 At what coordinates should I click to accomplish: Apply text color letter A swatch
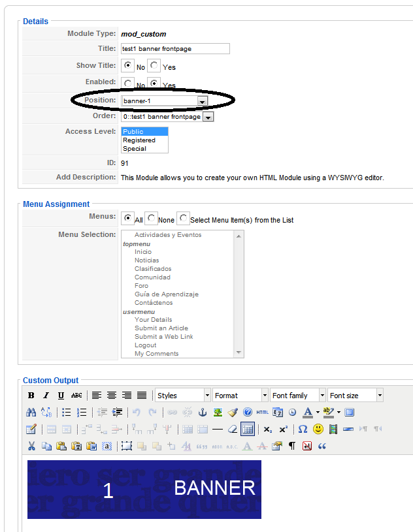click(x=308, y=413)
